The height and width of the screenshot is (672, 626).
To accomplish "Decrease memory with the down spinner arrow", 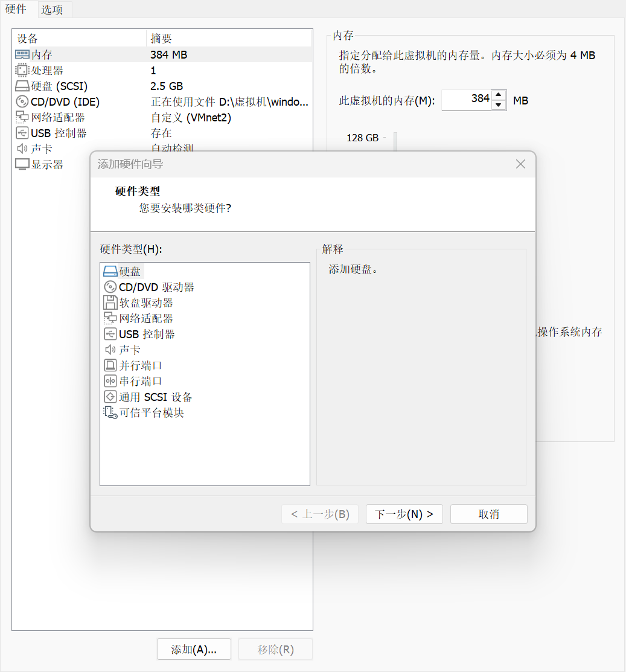I will click(x=498, y=105).
